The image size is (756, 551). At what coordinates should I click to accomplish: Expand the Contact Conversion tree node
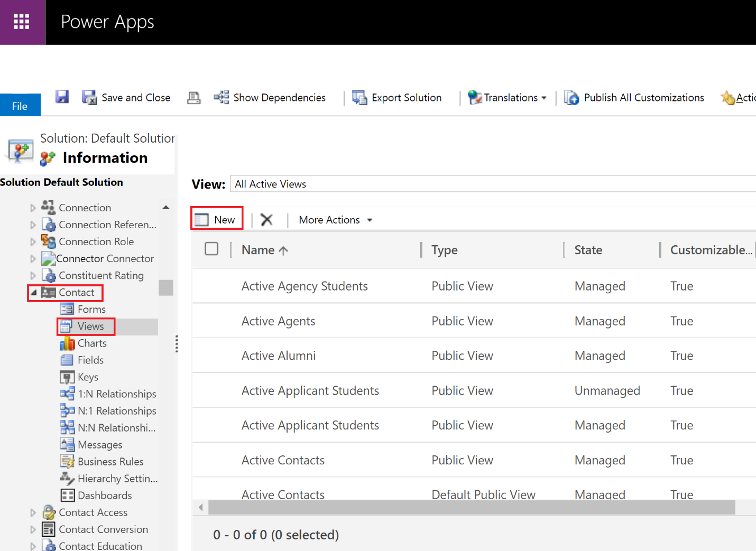[x=33, y=529]
